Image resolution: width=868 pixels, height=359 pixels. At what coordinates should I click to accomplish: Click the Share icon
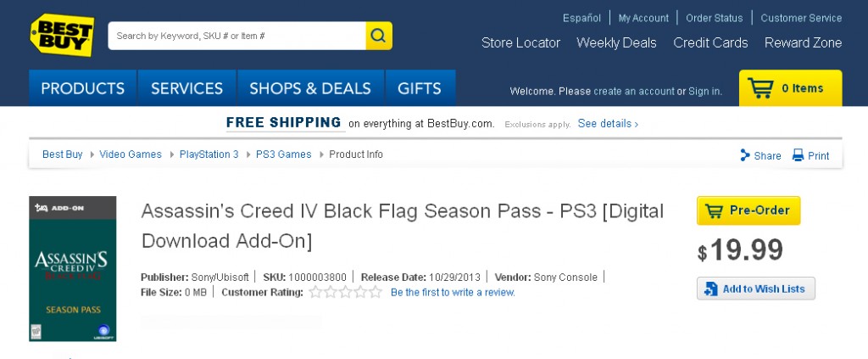coord(745,155)
